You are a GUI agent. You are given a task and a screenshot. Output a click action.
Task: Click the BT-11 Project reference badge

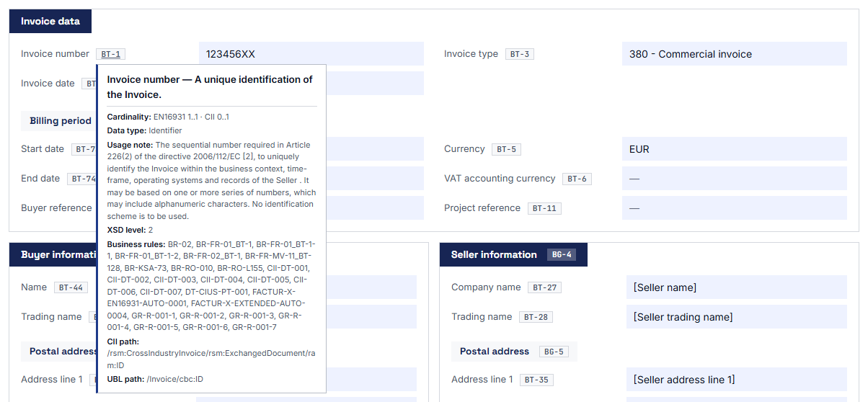(x=544, y=209)
